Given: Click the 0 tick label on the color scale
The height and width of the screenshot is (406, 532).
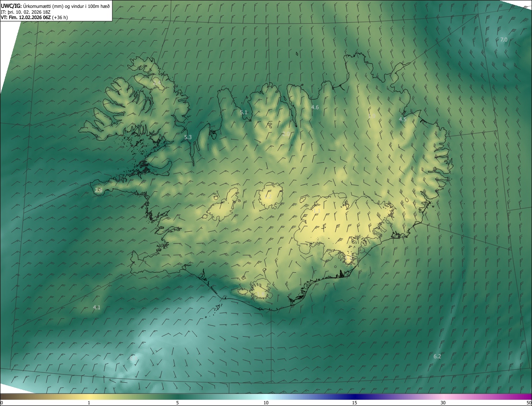Looking at the screenshot, I should (1, 403).
